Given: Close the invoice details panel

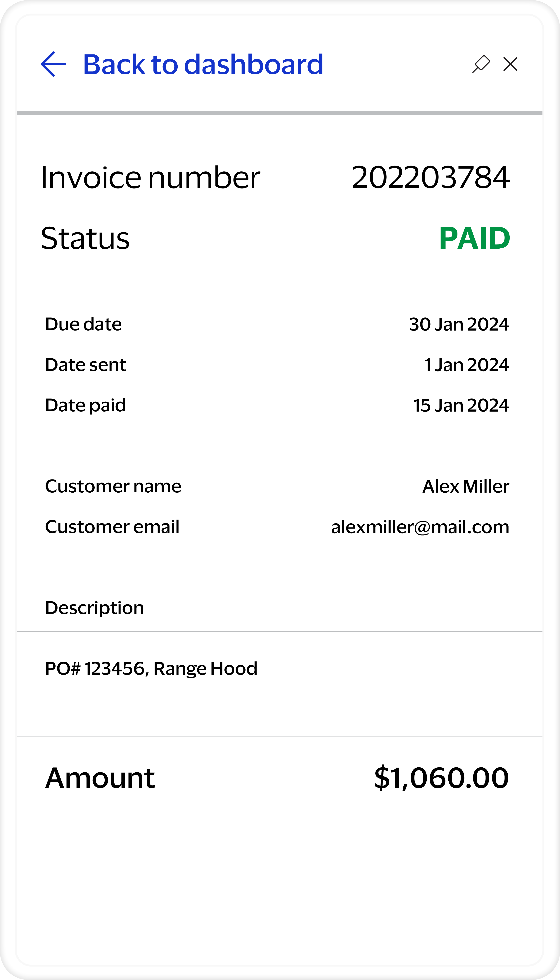Looking at the screenshot, I should point(510,64).
